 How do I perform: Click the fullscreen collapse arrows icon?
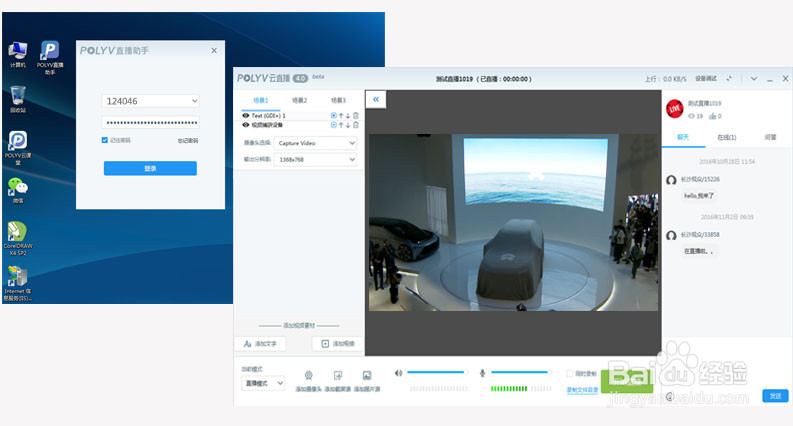pos(729,78)
